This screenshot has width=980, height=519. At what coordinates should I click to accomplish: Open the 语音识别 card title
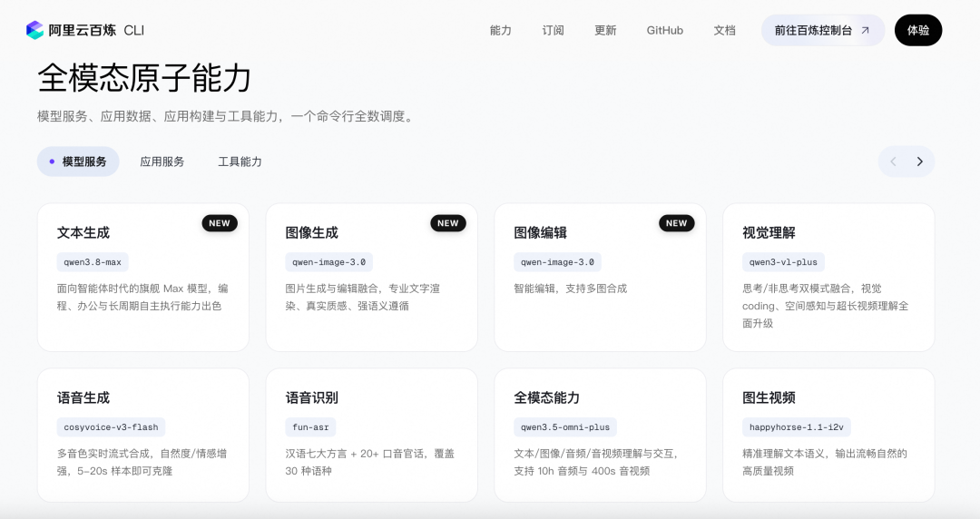(312, 397)
